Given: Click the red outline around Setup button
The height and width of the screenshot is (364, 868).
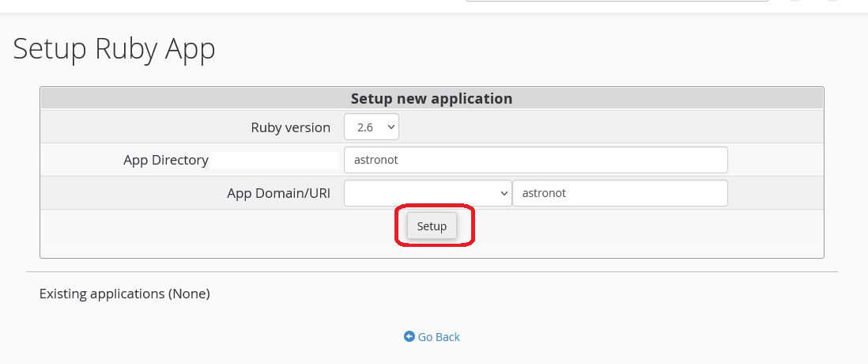Looking at the screenshot, I should click(473, 226).
